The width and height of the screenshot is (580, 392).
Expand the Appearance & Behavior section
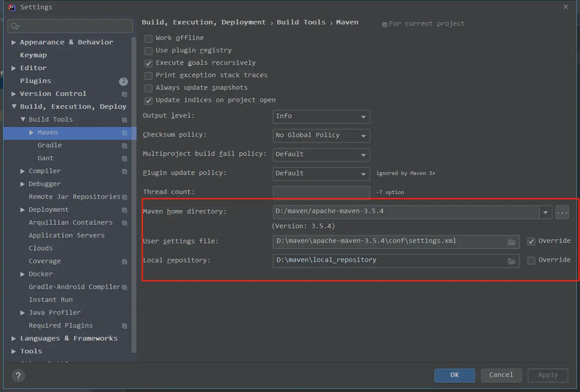click(14, 43)
